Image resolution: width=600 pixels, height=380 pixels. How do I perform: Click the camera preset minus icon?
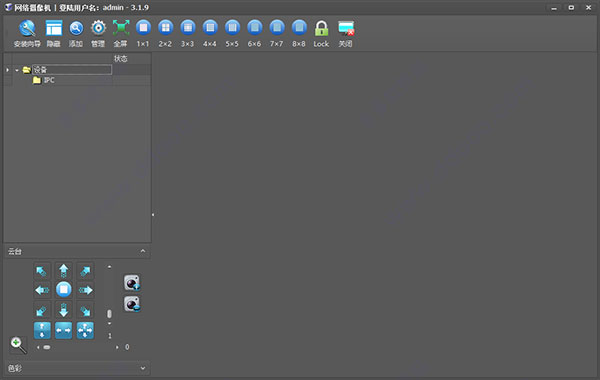point(132,304)
